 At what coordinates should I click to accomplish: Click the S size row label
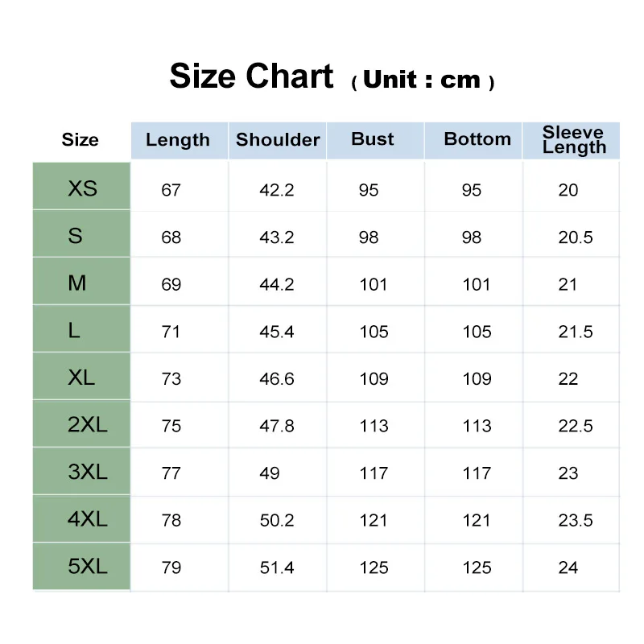76,236
